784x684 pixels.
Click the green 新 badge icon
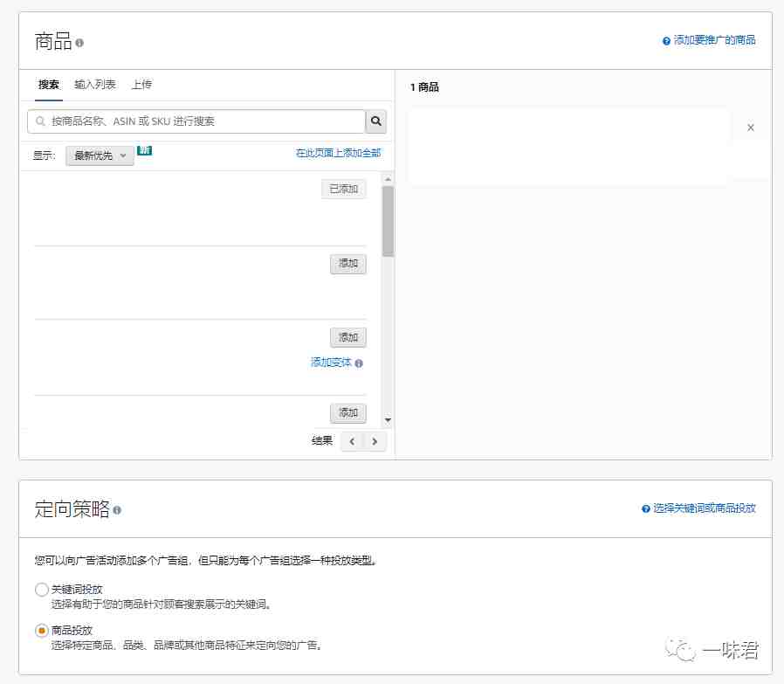click(145, 150)
